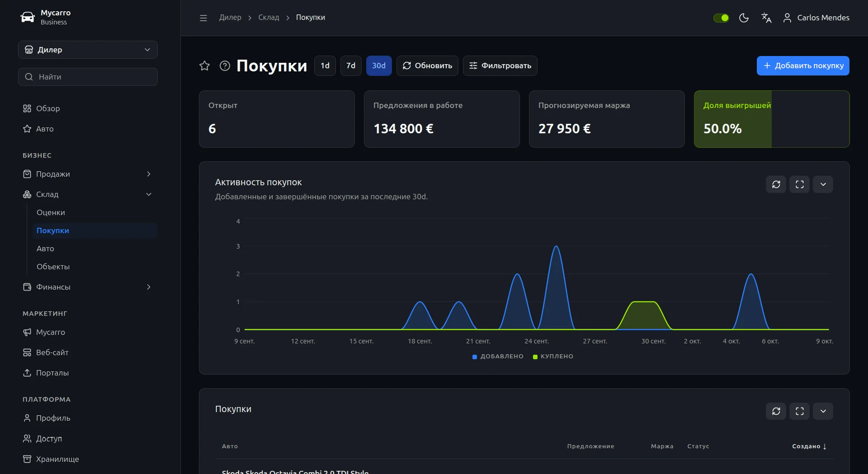Select 1d time range
Image resolution: width=868 pixels, height=474 pixels.
325,66
